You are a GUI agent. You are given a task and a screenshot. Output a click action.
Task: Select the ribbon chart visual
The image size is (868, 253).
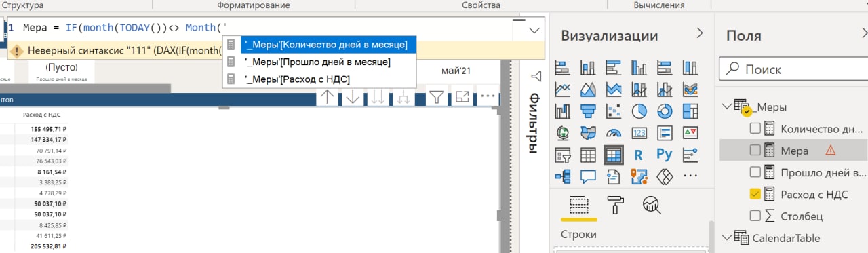point(690,90)
